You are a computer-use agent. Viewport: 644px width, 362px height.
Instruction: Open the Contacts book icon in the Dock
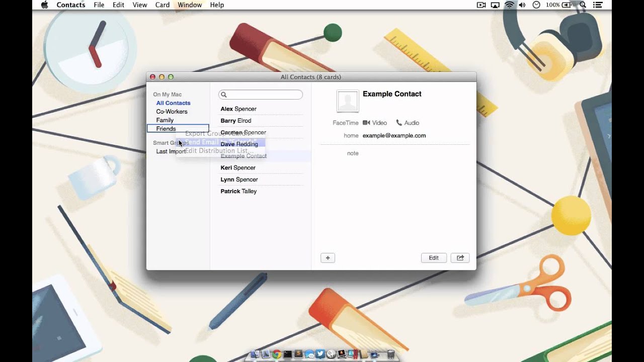pyautogui.click(x=363, y=354)
